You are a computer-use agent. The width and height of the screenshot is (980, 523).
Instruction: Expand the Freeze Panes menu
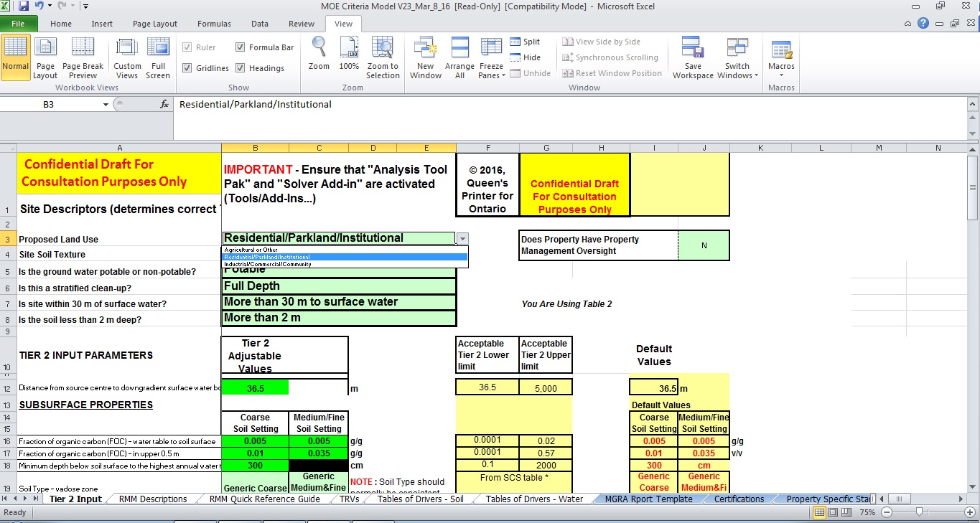492,57
